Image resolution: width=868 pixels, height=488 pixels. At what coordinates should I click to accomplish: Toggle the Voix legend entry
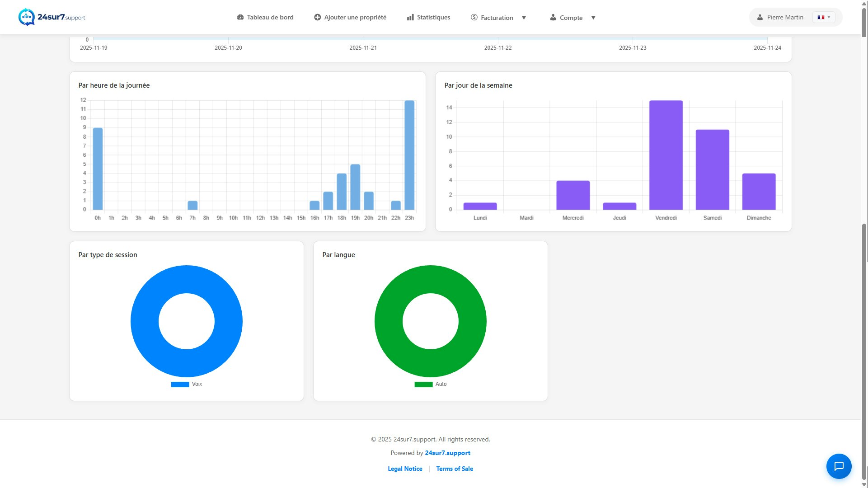coord(197,384)
